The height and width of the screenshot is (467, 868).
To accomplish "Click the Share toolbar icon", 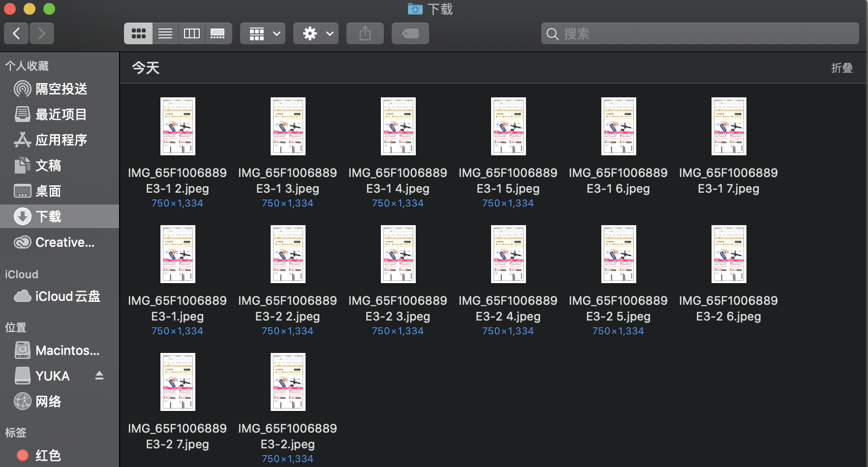I will pos(365,33).
